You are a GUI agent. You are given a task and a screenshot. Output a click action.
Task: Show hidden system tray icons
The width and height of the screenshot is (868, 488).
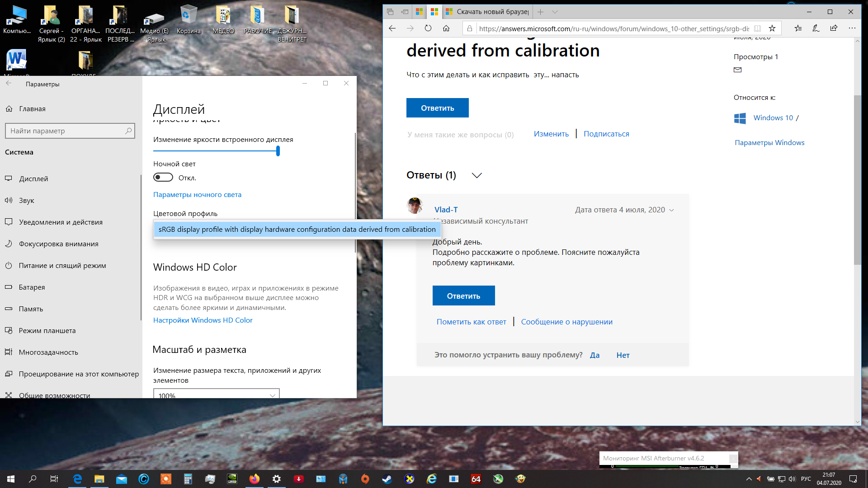749,479
